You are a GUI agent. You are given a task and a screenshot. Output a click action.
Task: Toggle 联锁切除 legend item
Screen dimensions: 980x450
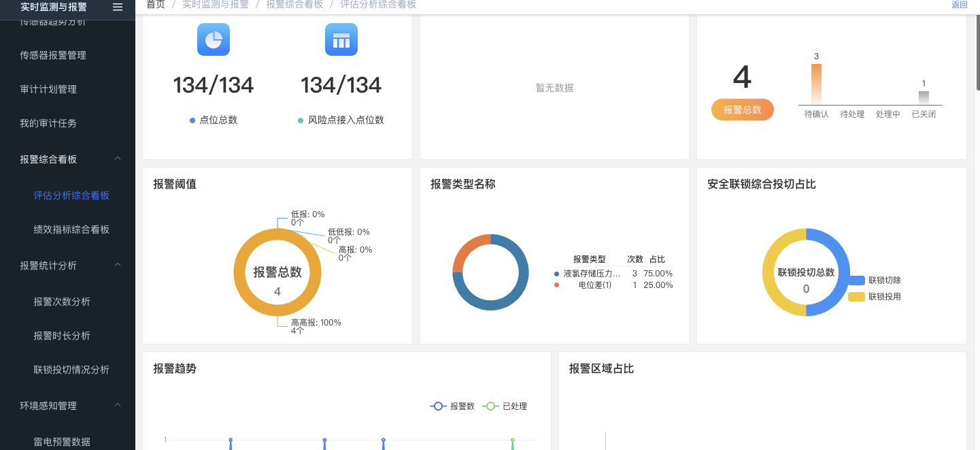(x=875, y=280)
